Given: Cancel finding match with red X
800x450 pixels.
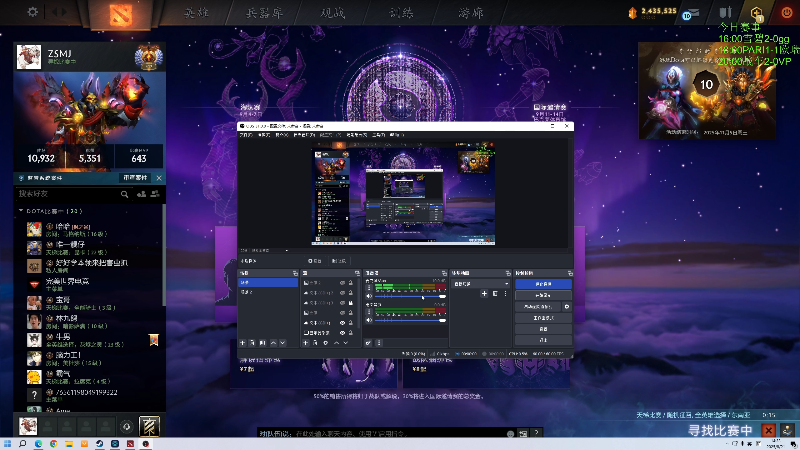Looking at the screenshot, I should tap(768, 430).
